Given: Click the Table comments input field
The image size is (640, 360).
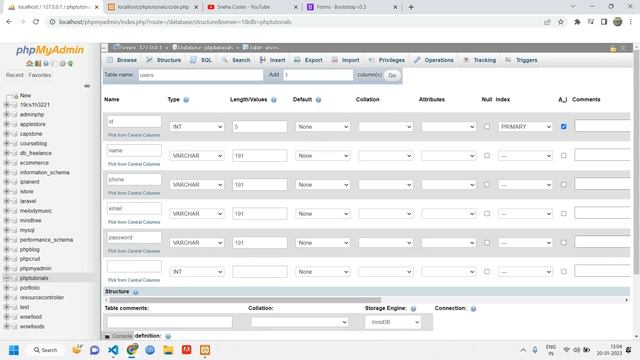Looking at the screenshot, I should click(x=169, y=322).
